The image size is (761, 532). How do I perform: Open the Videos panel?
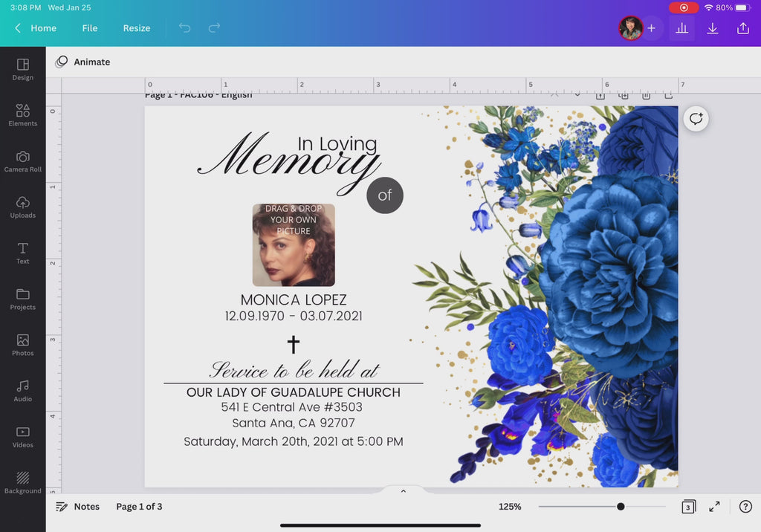click(23, 437)
